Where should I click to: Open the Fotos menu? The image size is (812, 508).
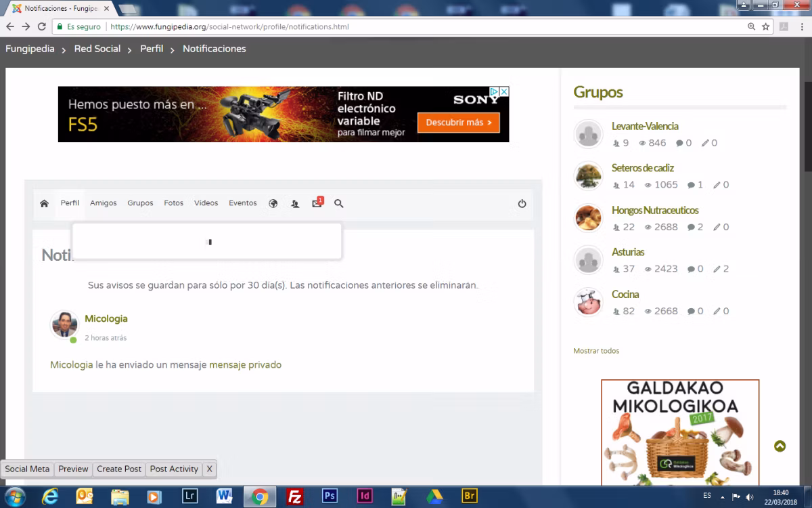click(173, 203)
